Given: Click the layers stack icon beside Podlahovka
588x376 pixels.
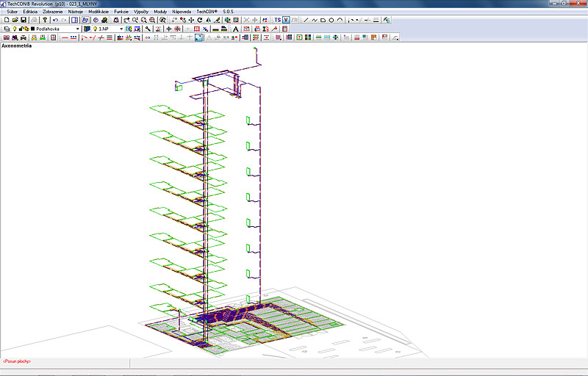Looking at the screenshot, I should click(x=7, y=29).
